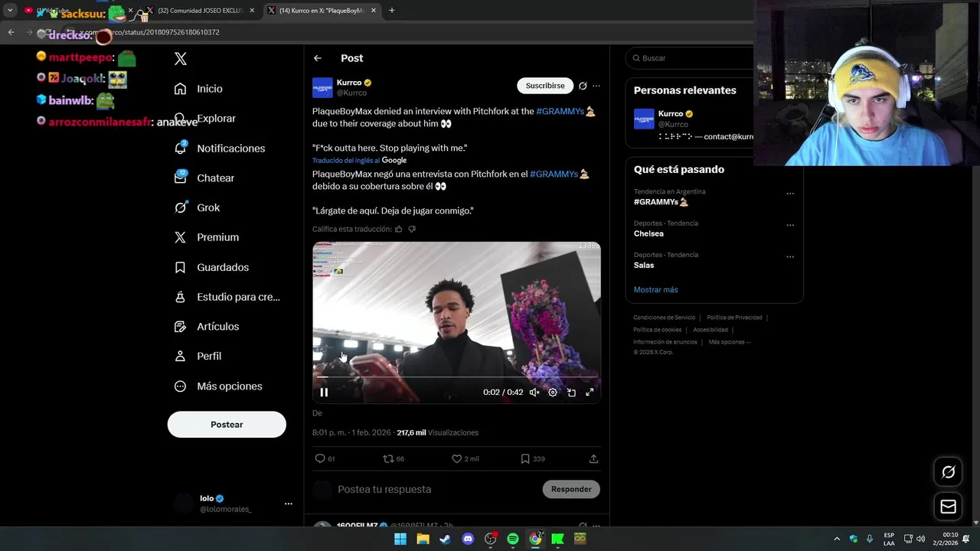Open Spotify from taskbar
This screenshot has height=551, width=980.
point(513,539)
